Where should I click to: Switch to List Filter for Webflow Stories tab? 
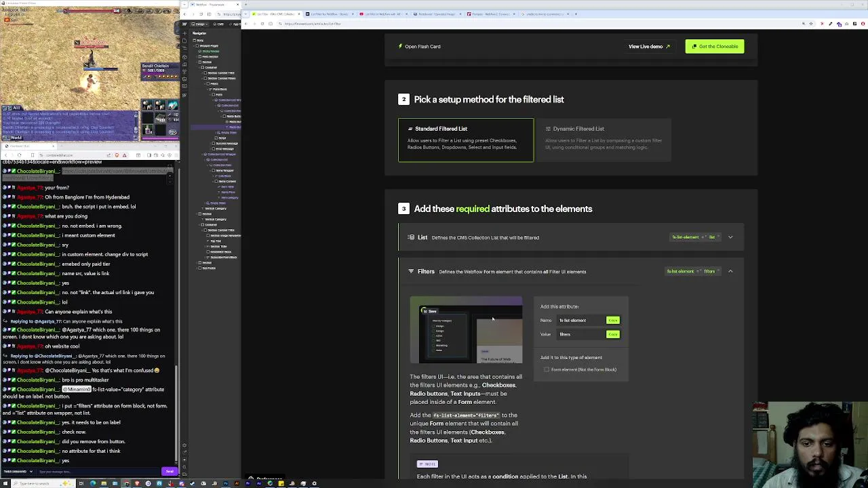click(329, 14)
